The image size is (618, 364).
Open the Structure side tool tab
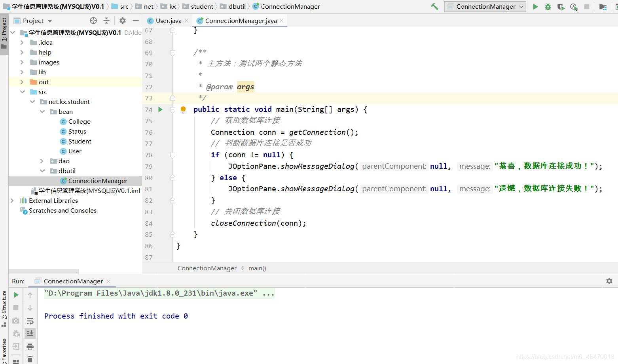(x=4, y=308)
